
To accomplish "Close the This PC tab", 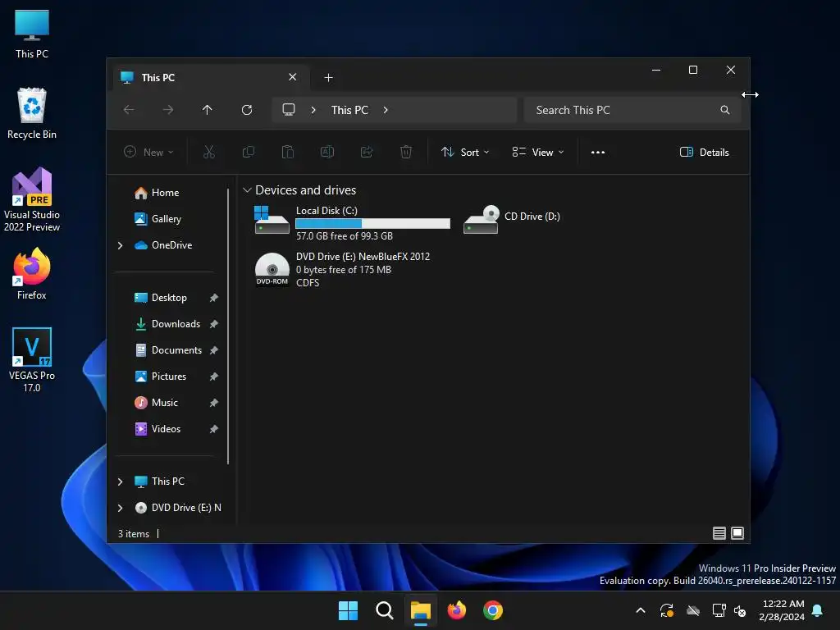I will [x=293, y=77].
